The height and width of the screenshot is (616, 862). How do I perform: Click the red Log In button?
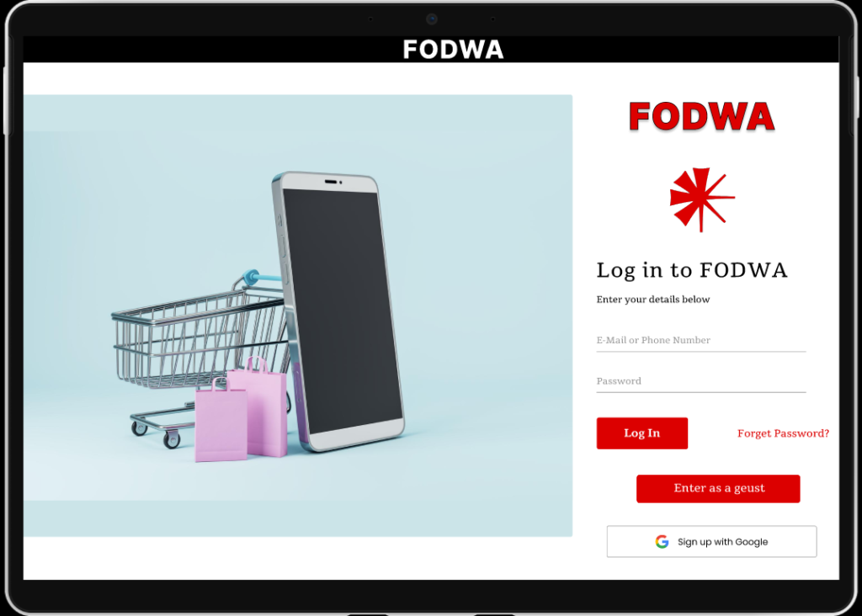pos(642,433)
